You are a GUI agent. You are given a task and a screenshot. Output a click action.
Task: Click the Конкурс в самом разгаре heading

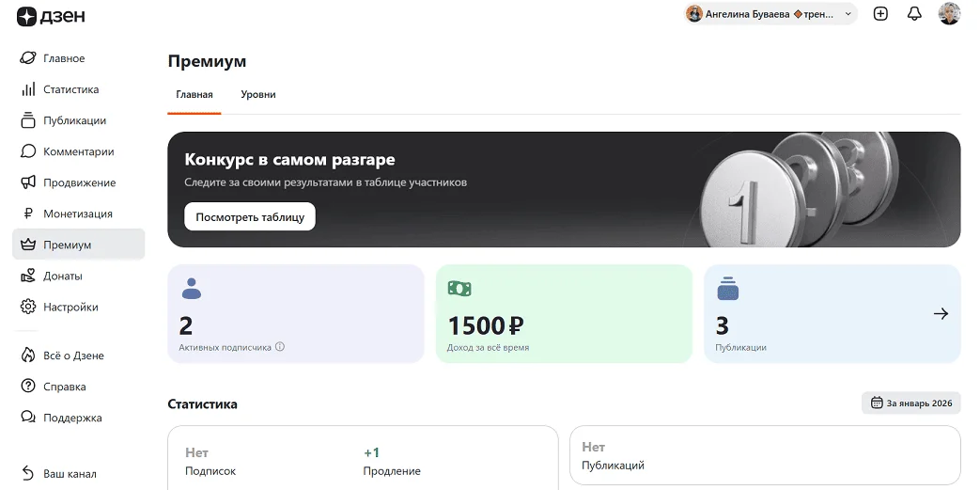[289, 160]
